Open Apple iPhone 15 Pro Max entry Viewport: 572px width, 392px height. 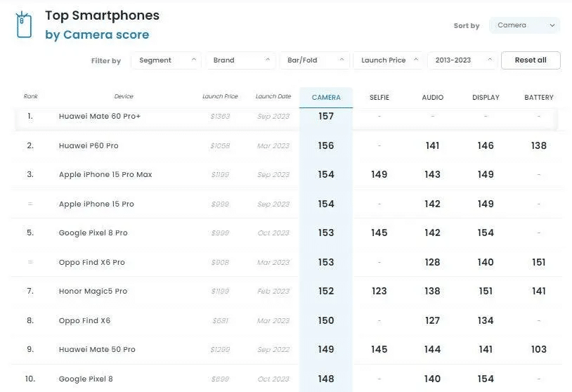click(x=105, y=174)
